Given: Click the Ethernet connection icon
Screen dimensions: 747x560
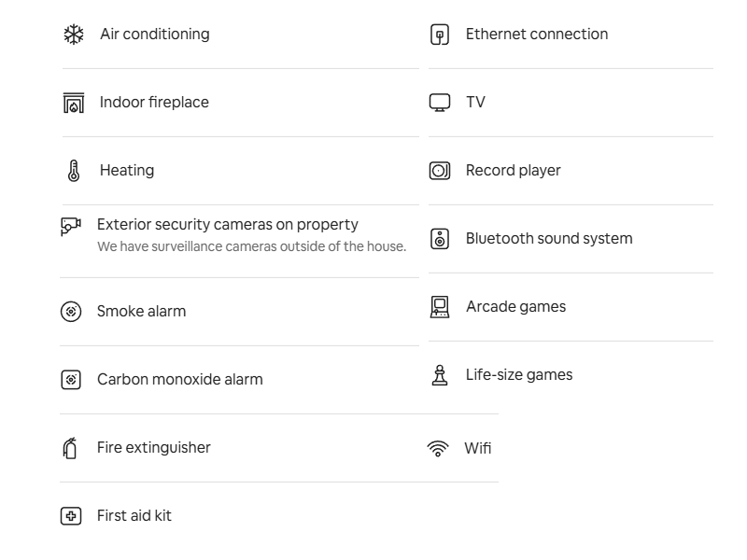Looking at the screenshot, I should pyautogui.click(x=439, y=35).
